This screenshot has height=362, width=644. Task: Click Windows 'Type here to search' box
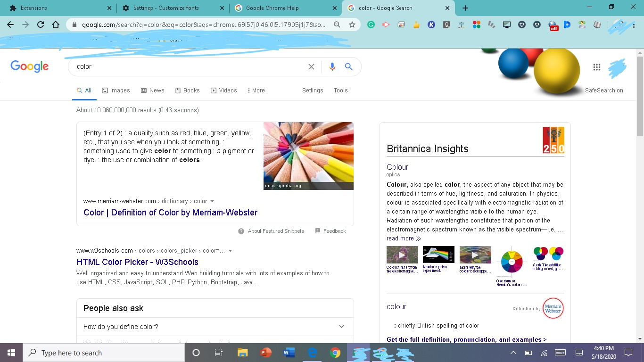coord(104,353)
